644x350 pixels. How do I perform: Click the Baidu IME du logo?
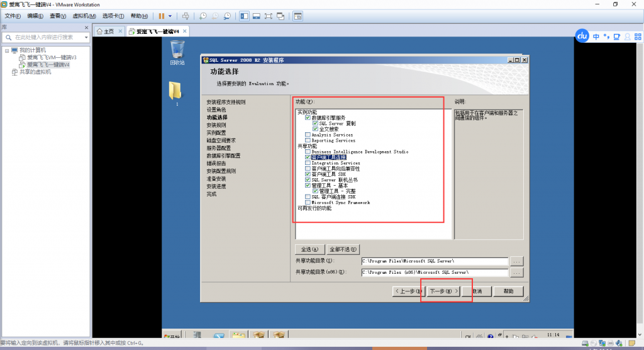pos(582,36)
